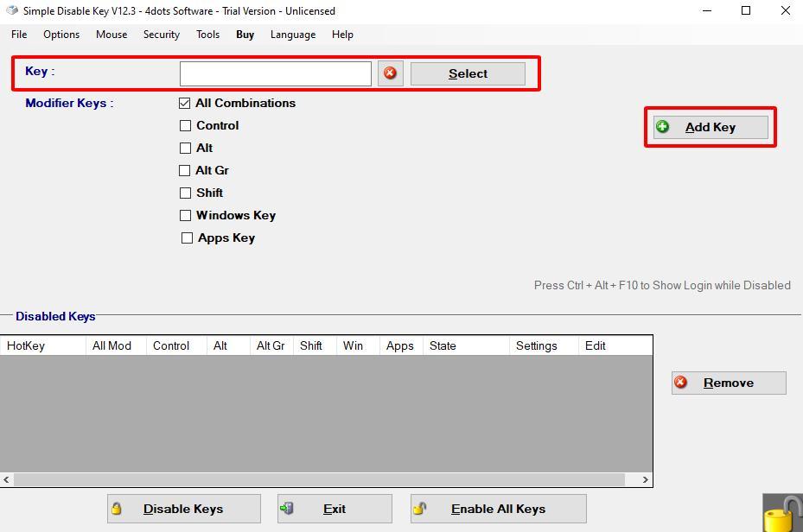Uncheck the All Combinations checkbox
The image size is (803, 532).
[184, 103]
